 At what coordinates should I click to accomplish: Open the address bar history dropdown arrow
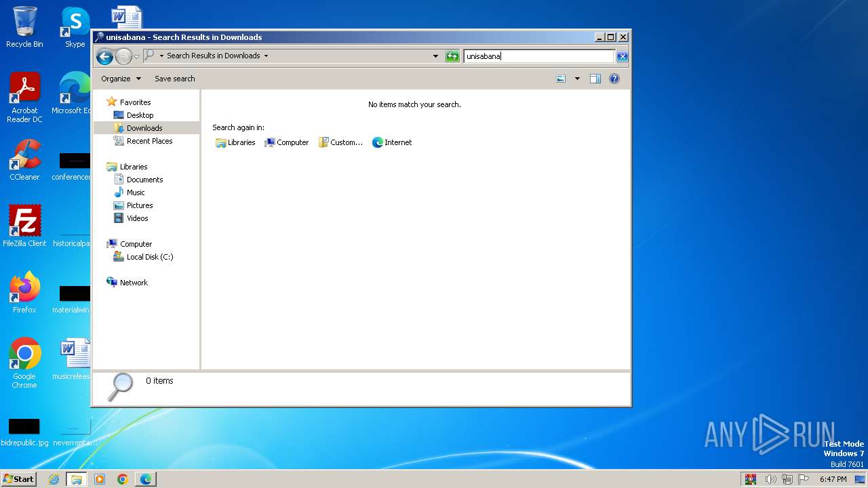pyautogui.click(x=435, y=56)
